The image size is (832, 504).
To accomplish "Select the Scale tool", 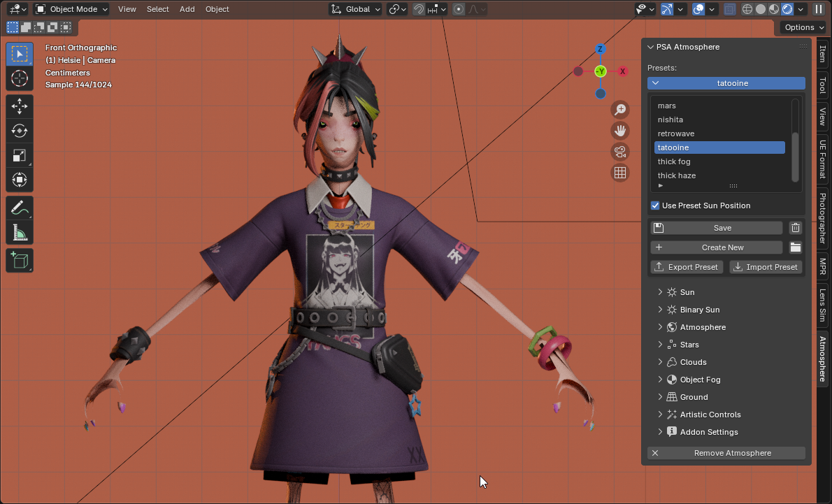I will (x=20, y=155).
